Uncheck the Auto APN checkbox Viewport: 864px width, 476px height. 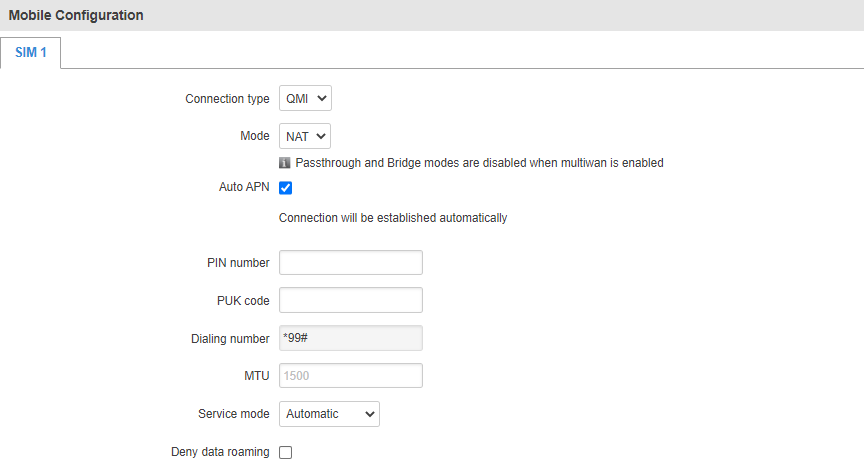(x=285, y=188)
